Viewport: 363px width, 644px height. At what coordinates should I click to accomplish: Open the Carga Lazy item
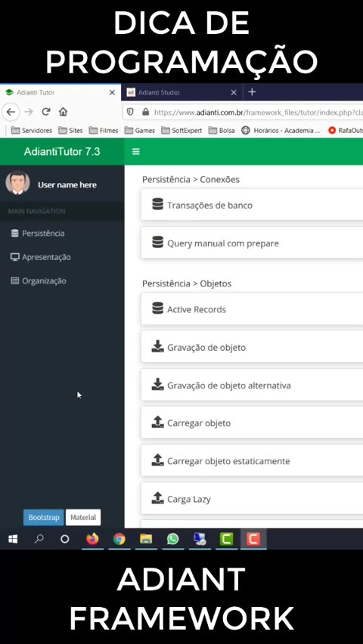coord(252,499)
